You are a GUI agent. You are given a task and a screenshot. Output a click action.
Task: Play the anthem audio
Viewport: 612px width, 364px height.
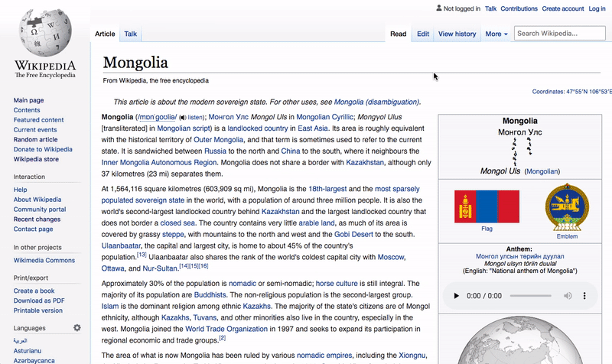[456, 296]
